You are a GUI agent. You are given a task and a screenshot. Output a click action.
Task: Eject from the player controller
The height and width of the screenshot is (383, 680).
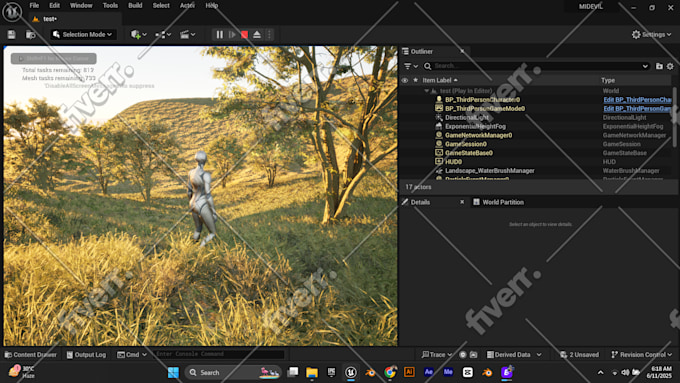point(257,35)
